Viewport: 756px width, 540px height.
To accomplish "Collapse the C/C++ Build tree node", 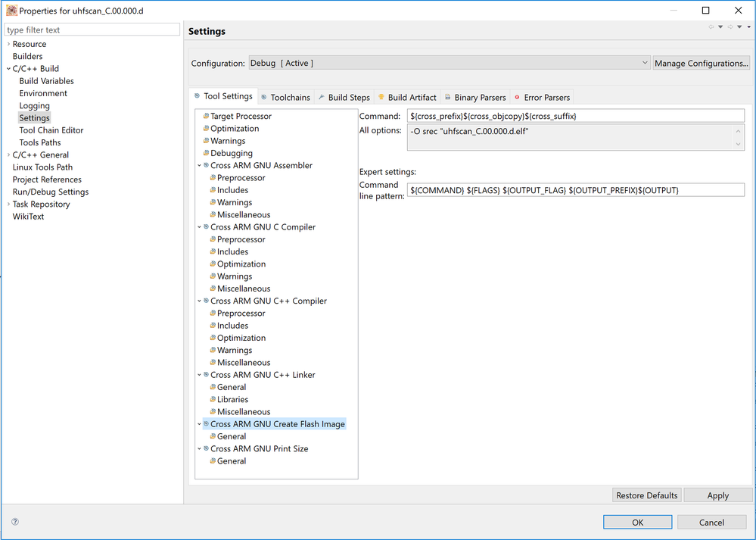I will 8,69.
